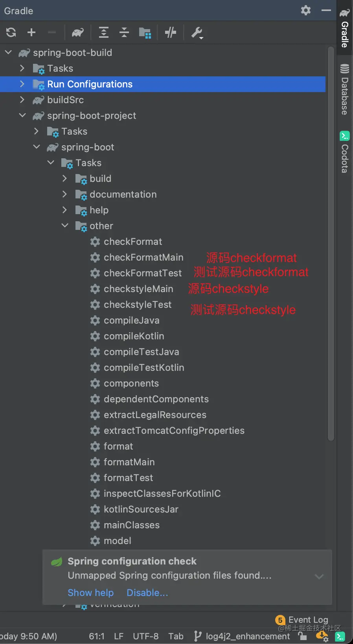Open the log4j2_enhancement git branch widget
The image size is (353, 644).
pos(242,636)
